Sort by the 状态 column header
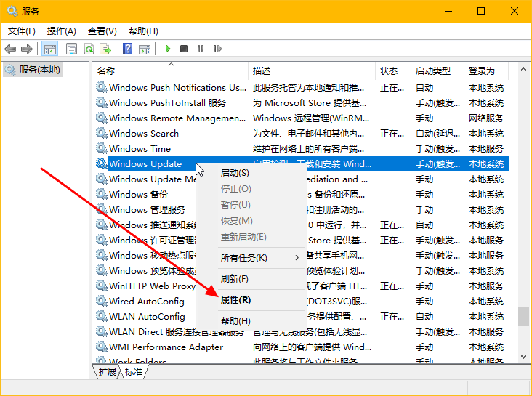Viewport: 532px width, 396px height. click(x=393, y=71)
